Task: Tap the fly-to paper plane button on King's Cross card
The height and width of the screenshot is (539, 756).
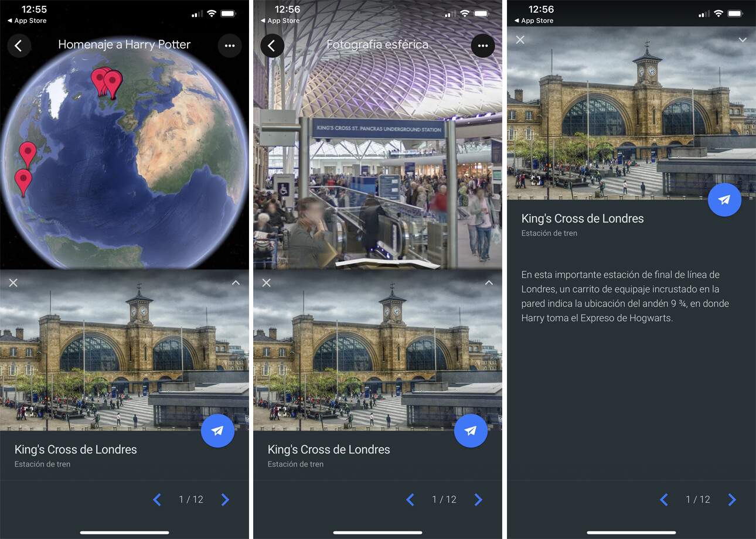Action: tap(217, 430)
